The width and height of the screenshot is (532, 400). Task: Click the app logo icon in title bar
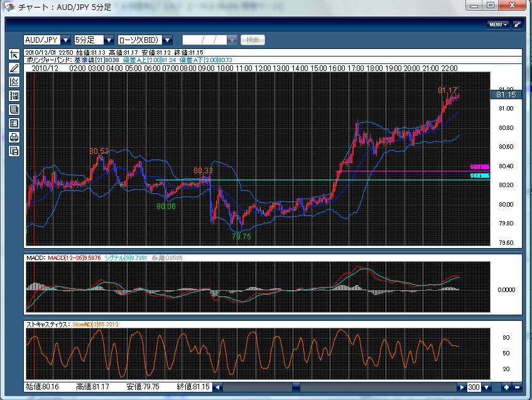(9, 7)
